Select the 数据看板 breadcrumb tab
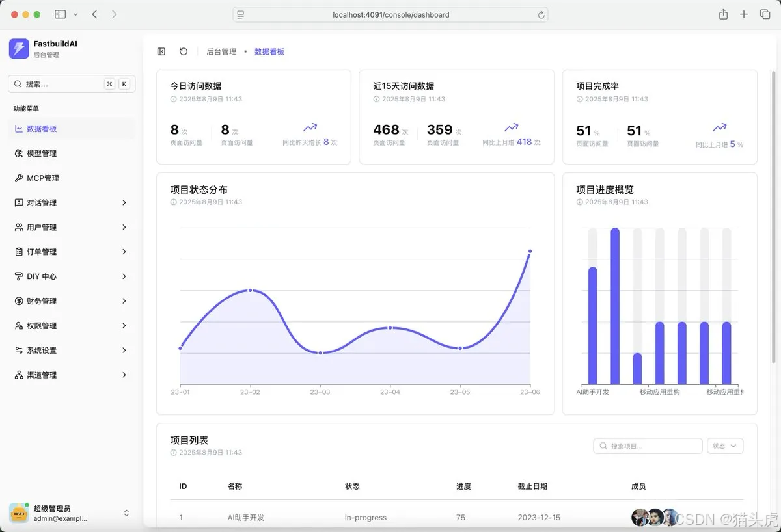The width and height of the screenshot is (781, 532). (x=269, y=51)
